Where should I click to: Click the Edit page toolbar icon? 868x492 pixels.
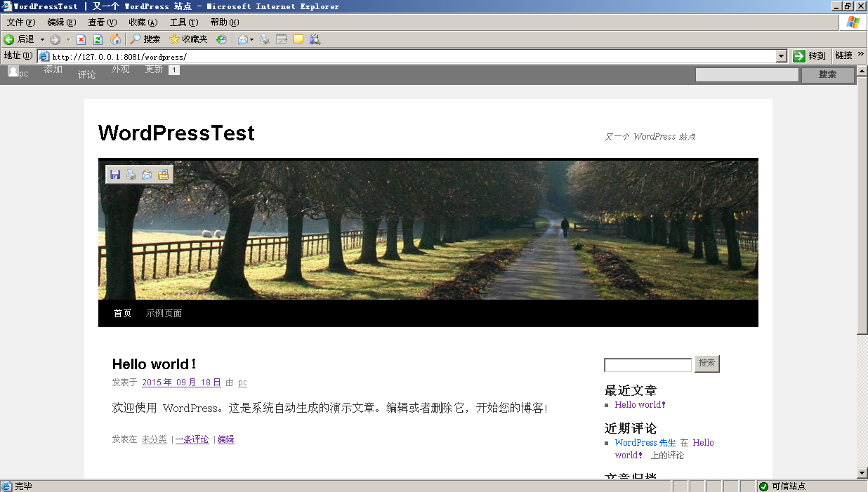pos(282,39)
